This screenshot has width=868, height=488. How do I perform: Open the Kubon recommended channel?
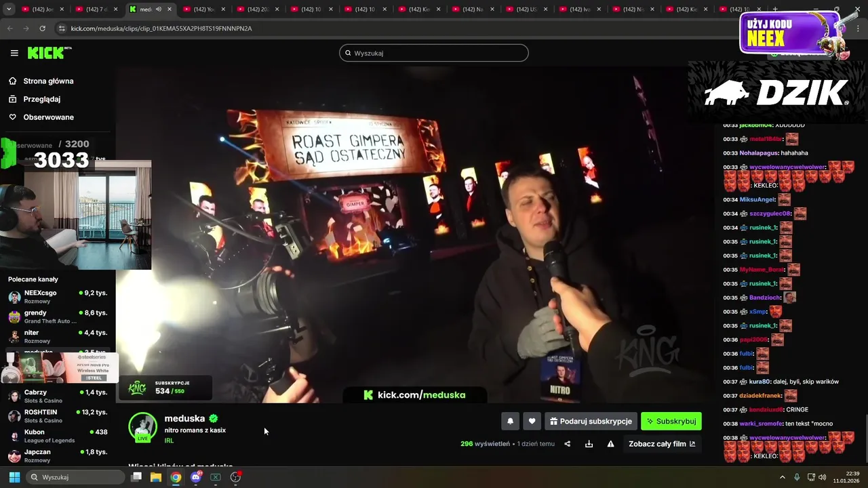tap(58, 436)
